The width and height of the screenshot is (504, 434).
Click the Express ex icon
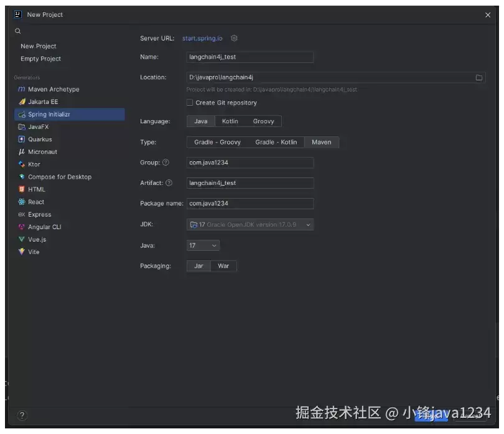pyautogui.click(x=22, y=214)
